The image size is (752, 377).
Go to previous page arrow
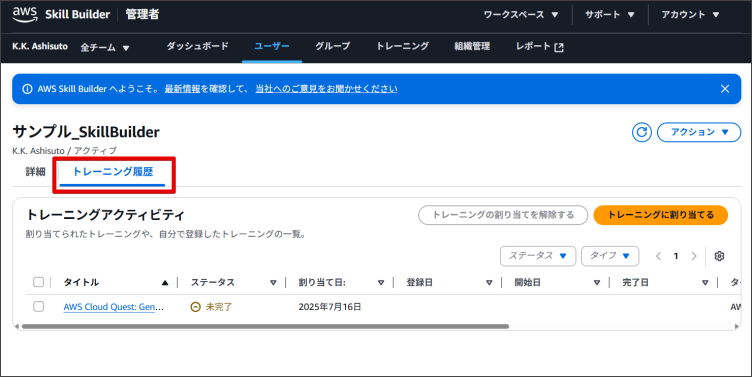(x=658, y=256)
